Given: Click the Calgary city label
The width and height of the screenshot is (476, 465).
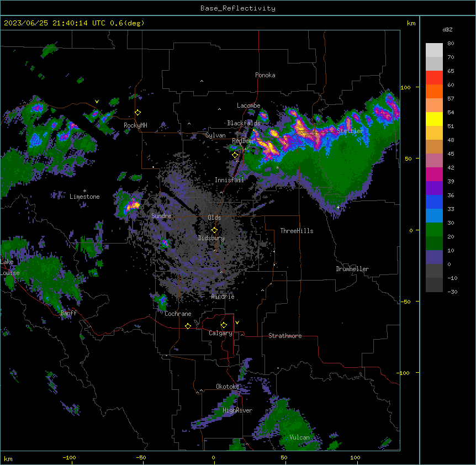Looking at the screenshot, I should click(220, 333).
